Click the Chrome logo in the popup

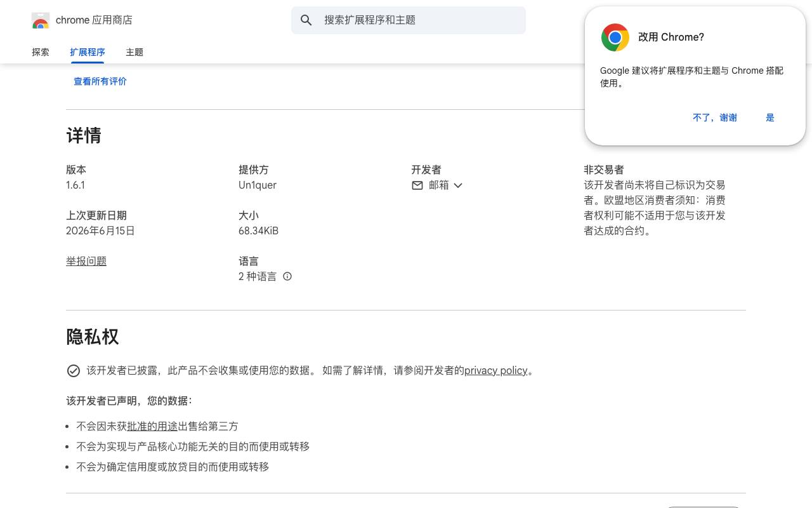pyautogui.click(x=615, y=37)
